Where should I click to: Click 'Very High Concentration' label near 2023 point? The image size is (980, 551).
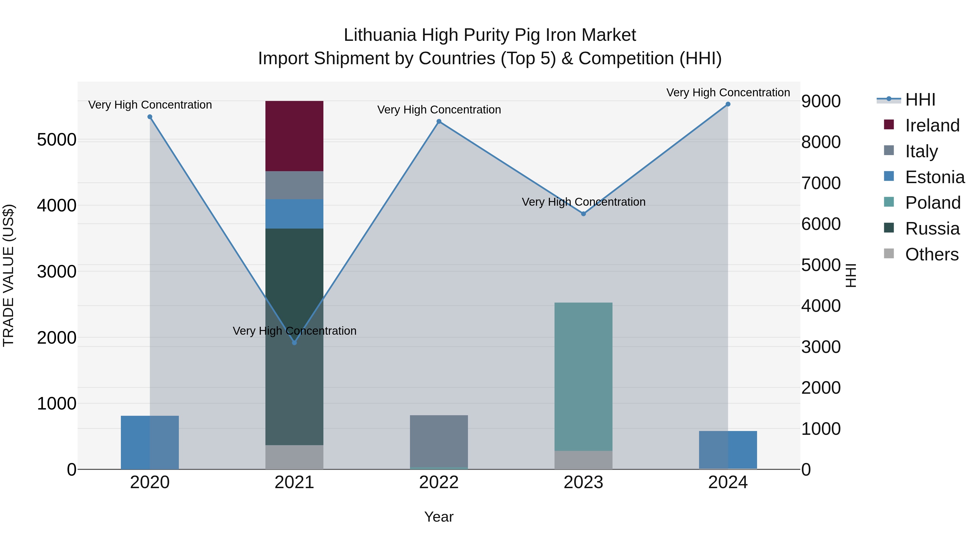584,202
